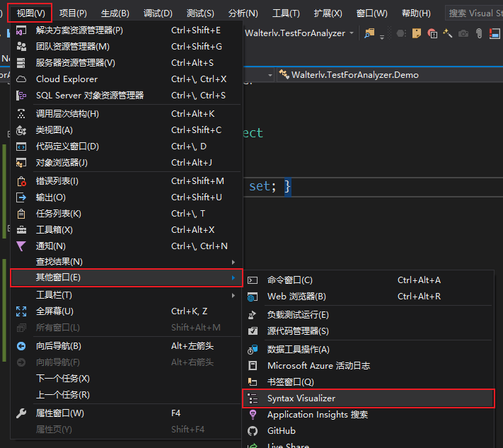The image size is (503, 448).
Task: Click the Syntax Visualizer tree icon
Action: [253, 398]
